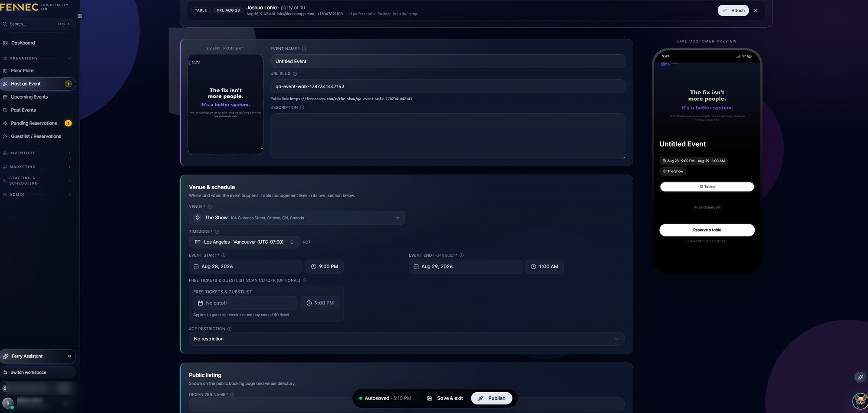Close the Joshua Lohia reservation banner
Viewport: 868px width, 413px height.
[x=756, y=10]
